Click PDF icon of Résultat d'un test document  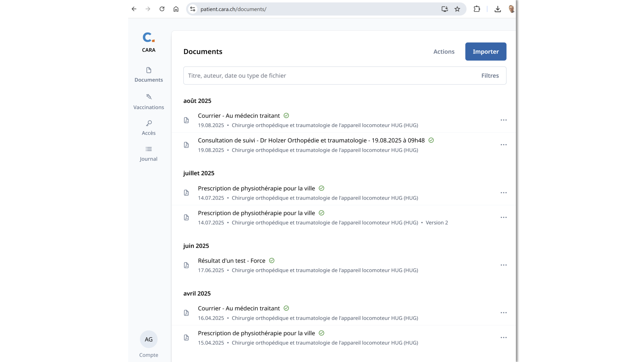186,265
